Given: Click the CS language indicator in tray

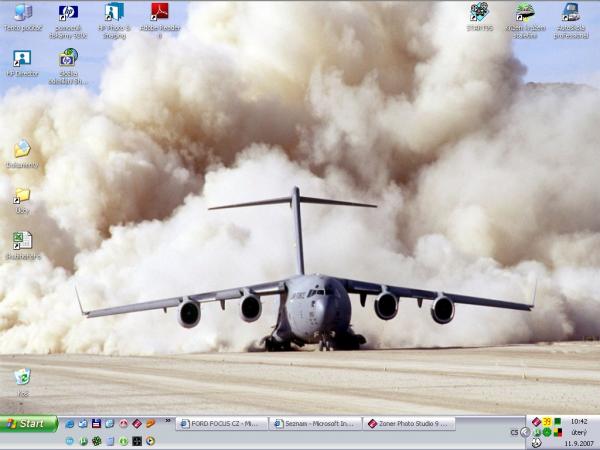Looking at the screenshot, I should pyautogui.click(x=514, y=432).
